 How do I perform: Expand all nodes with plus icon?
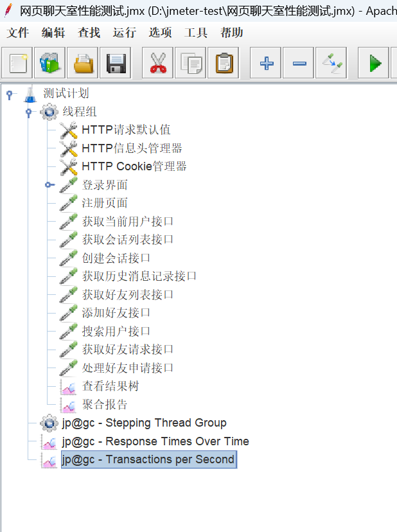(x=266, y=63)
